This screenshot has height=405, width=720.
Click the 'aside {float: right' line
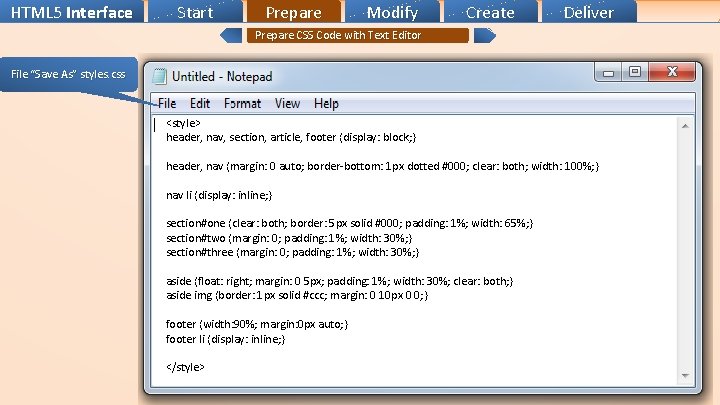point(340,281)
